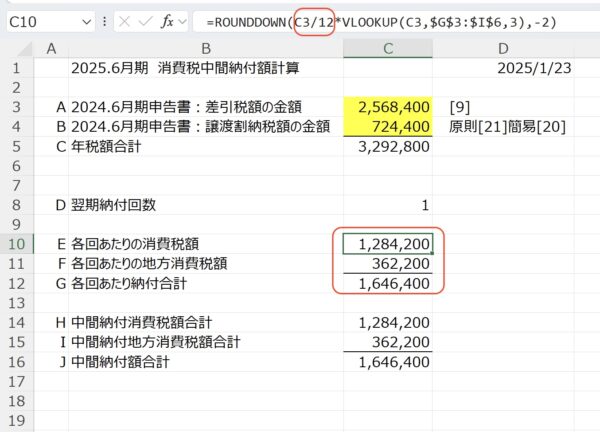Click note cell 原則[21]簡易[20]
600x432 pixels.
point(507,127)
